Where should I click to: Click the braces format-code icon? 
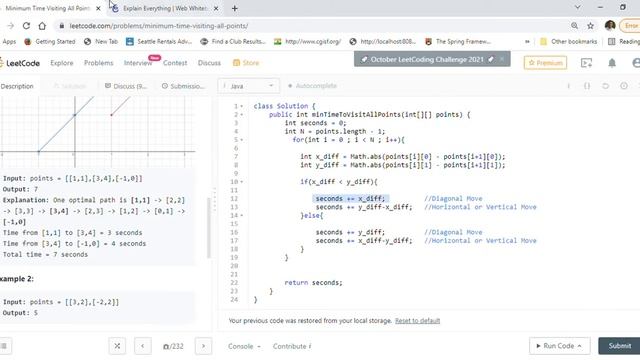click(x=587, y=86)
